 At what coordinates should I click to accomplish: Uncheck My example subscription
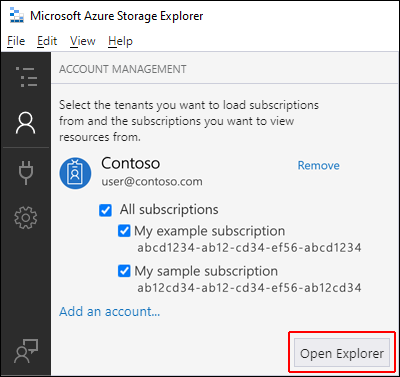click(124, 231)
